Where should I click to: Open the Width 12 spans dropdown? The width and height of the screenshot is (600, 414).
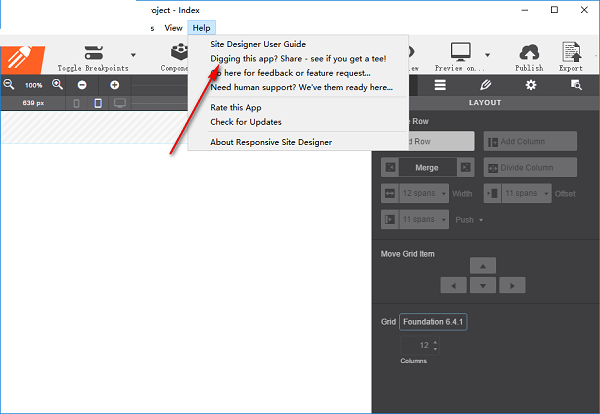pyautogui.click(x=423, y=193)
